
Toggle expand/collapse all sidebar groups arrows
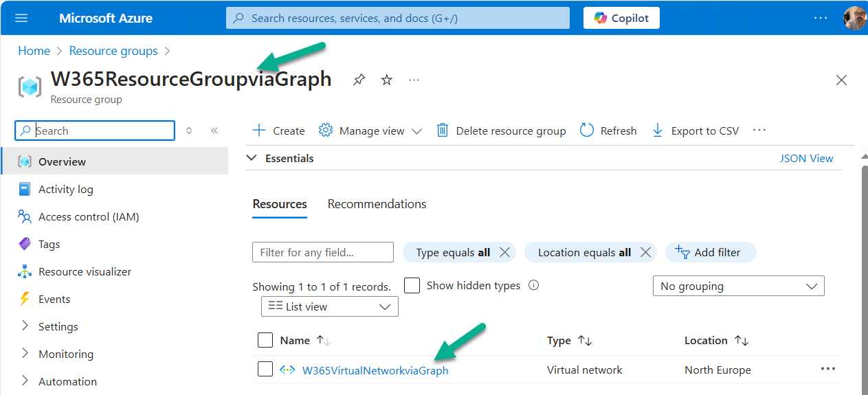tap(189, 131)
